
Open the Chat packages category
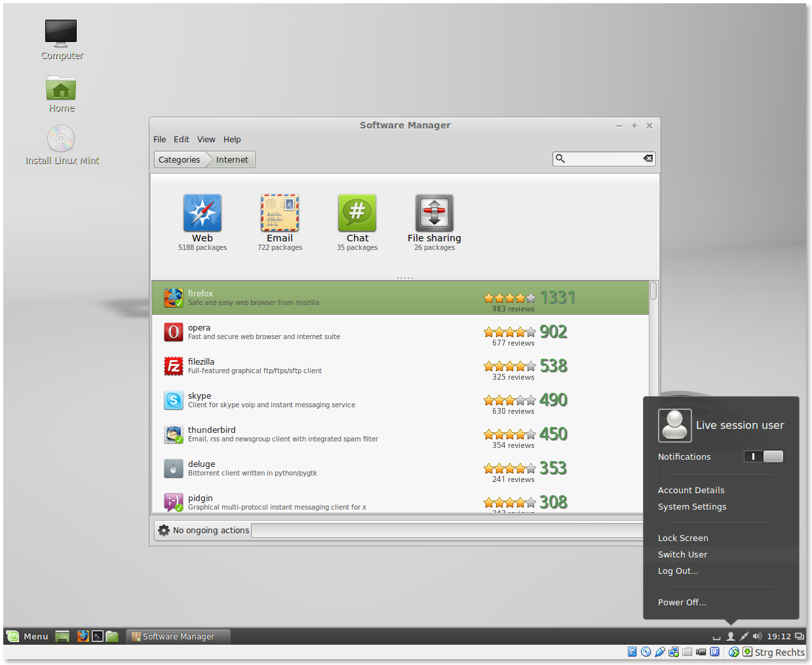(x=357, y=213)
